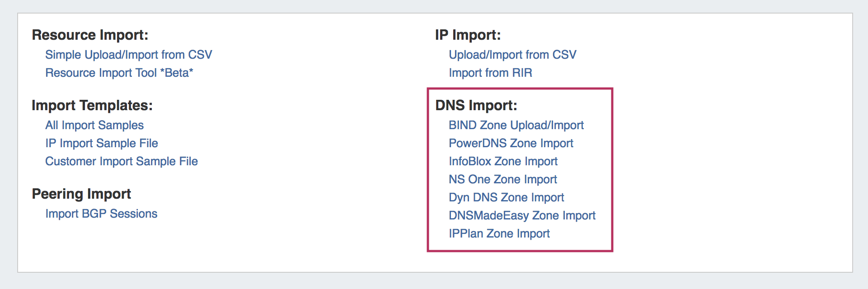Click Dyn DNS Zone Import link
868x289 pixels.
pos(506,197)
